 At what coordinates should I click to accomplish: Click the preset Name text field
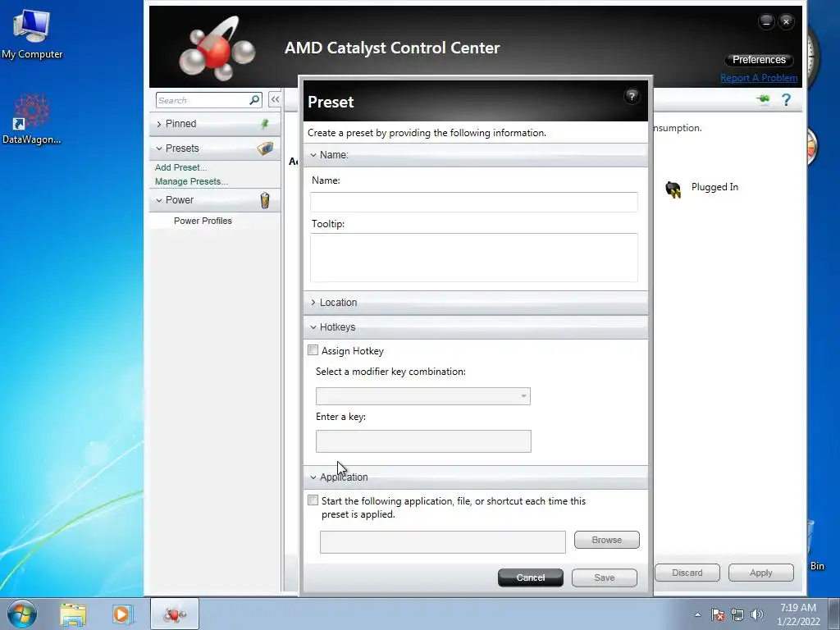473,202
